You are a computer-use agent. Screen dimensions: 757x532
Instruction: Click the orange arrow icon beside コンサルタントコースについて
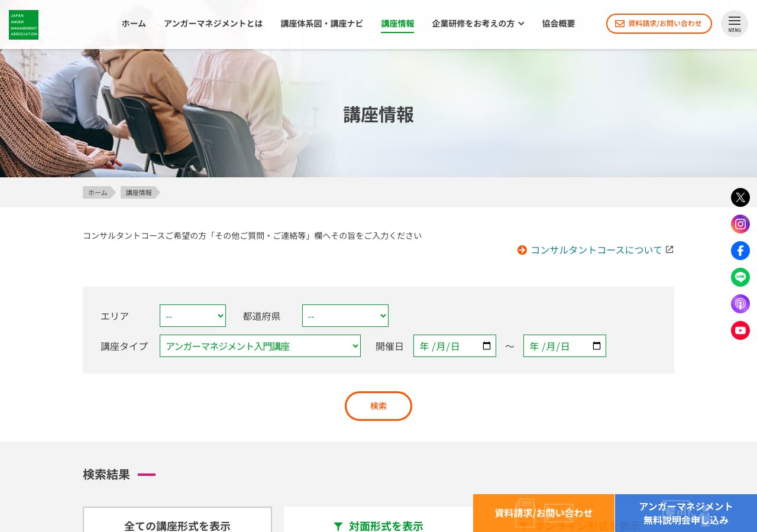click(x=522, y=250)
